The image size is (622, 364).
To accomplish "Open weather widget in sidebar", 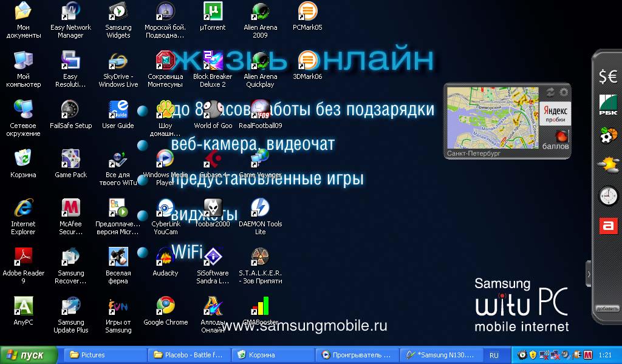I will [x=608, y=165].
